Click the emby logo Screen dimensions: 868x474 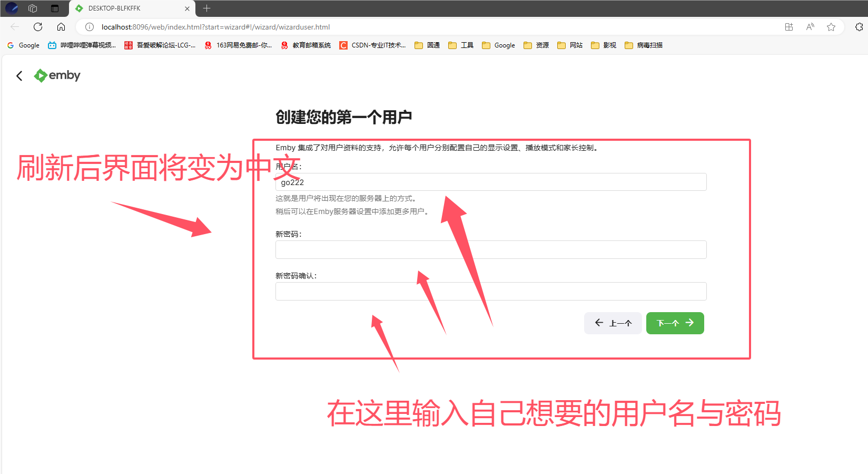pyautogui.click(x=57, y=75)
